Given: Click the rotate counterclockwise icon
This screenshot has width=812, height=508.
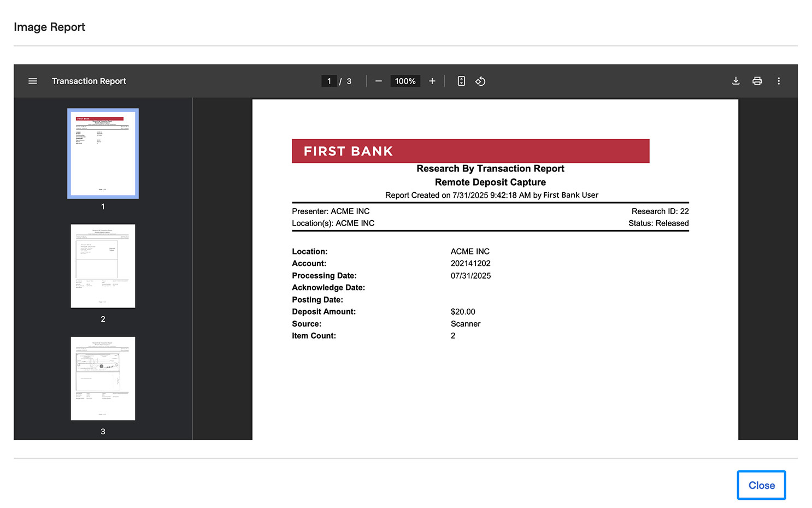Looking at the screenshot, I should [x=480, y=81].
